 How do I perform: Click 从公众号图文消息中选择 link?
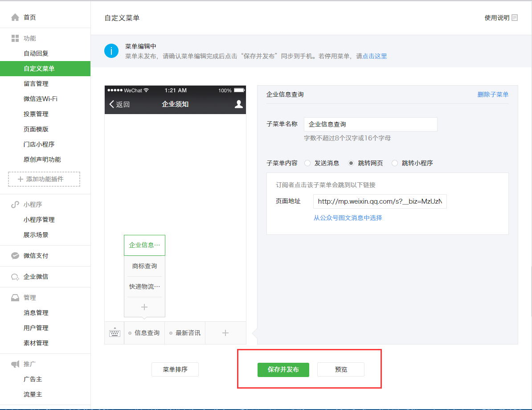348,218
